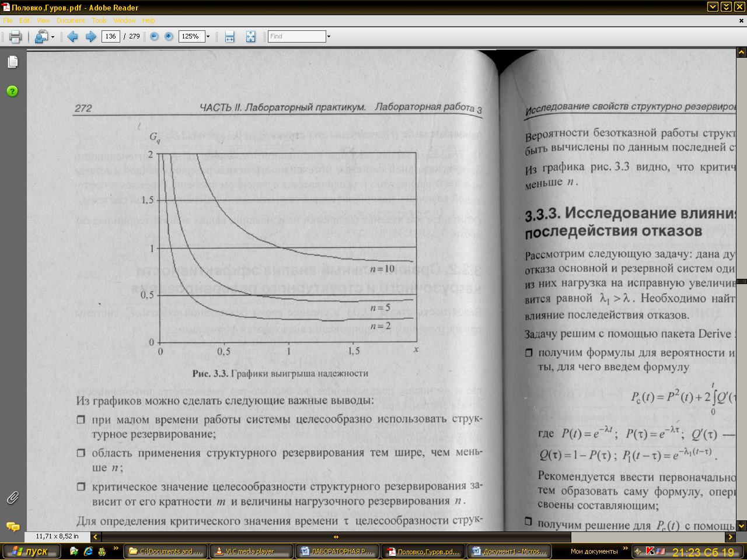The width and height of the screenshot is (747, 560).
Task: Open the Attachments paperclip panel
Action: [13, 498]
